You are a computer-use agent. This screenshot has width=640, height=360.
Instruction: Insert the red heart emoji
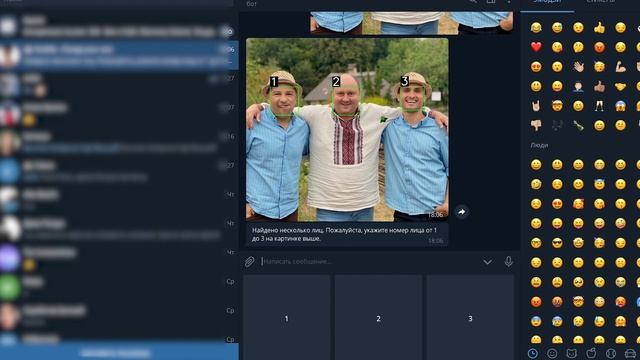pyautogui.click(x=536, y=47)
